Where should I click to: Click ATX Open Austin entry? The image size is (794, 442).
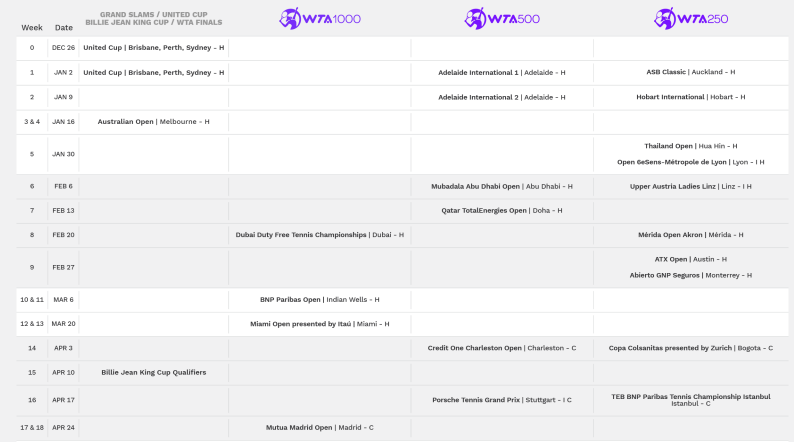[x=691, y=259]
